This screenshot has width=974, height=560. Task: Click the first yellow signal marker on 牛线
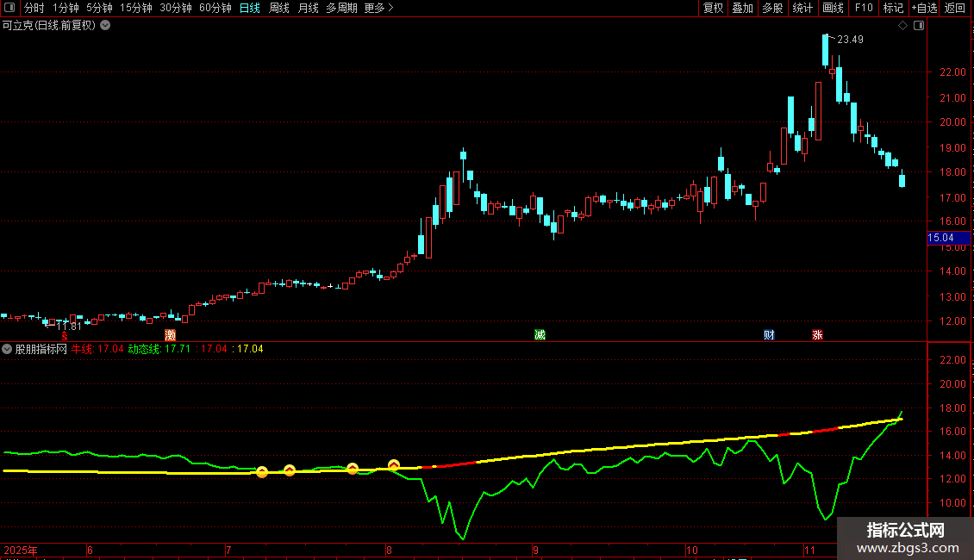point(262,472)
